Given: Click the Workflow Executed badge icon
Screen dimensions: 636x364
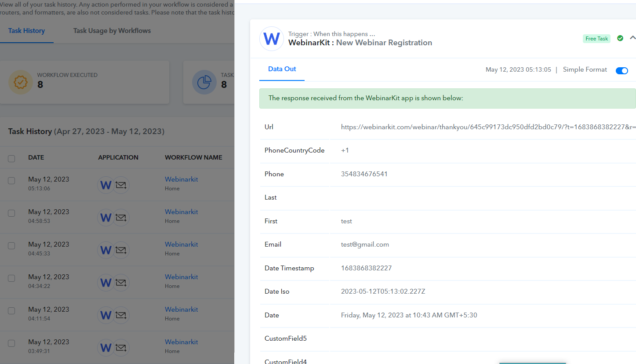Looking at the screenshot, I should (x=21, y=82).
